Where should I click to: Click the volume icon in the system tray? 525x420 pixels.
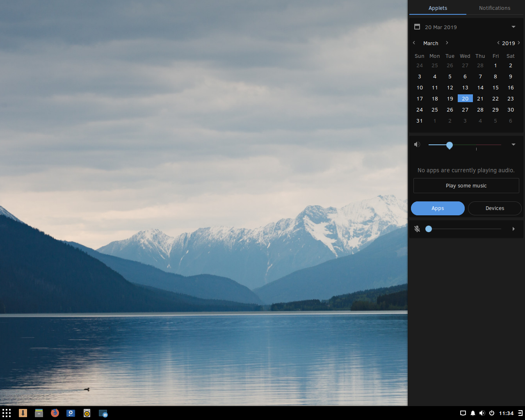tap(482, 413)
